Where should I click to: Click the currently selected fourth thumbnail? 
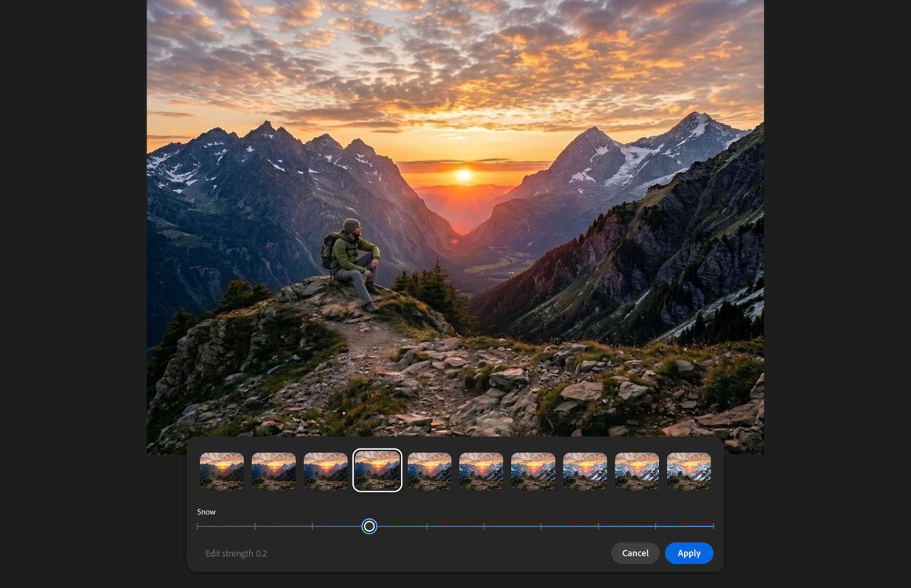point(377,470)
